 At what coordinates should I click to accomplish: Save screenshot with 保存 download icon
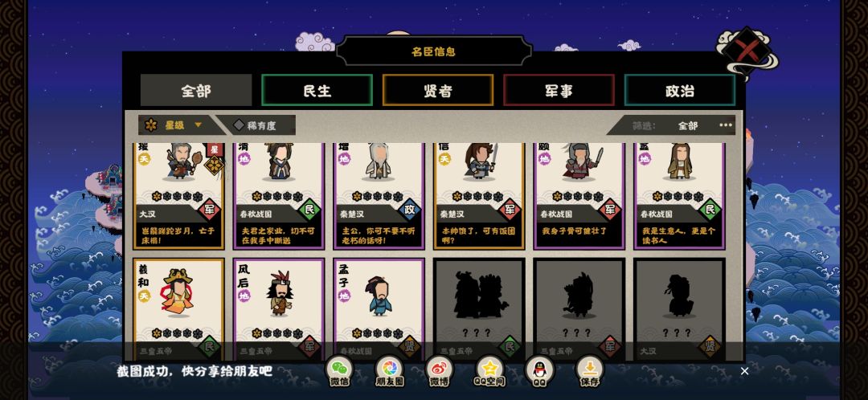[x=590, y=370]
